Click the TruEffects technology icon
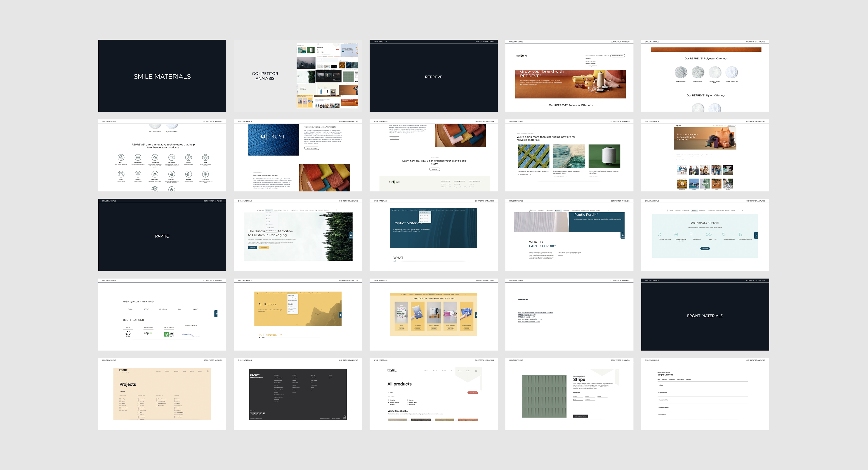Image resolution: width=868 pixels, height=470 pixels. pyautogui.click(x=205, y=174)
